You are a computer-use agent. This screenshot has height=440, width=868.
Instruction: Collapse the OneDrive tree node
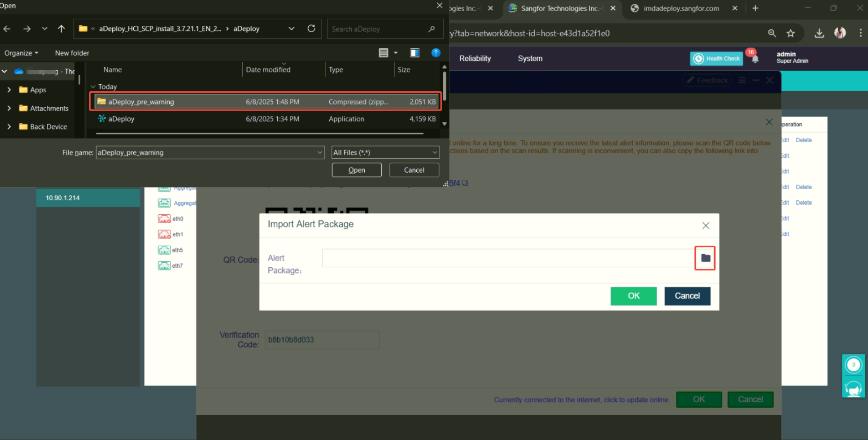4,72
